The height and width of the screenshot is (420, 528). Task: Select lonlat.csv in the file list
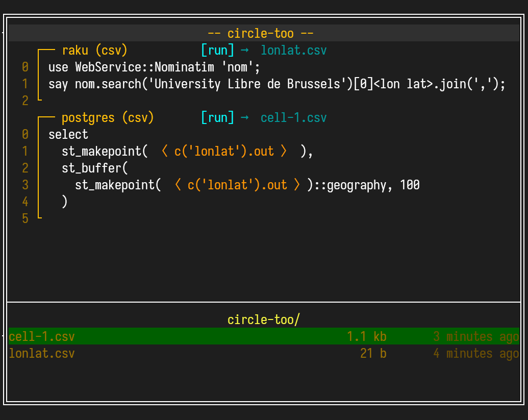42,354
